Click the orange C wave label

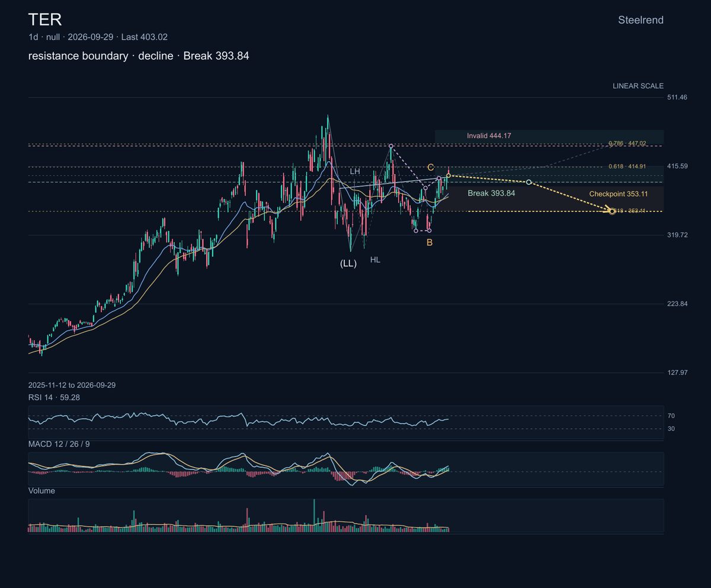coord(431,167)
